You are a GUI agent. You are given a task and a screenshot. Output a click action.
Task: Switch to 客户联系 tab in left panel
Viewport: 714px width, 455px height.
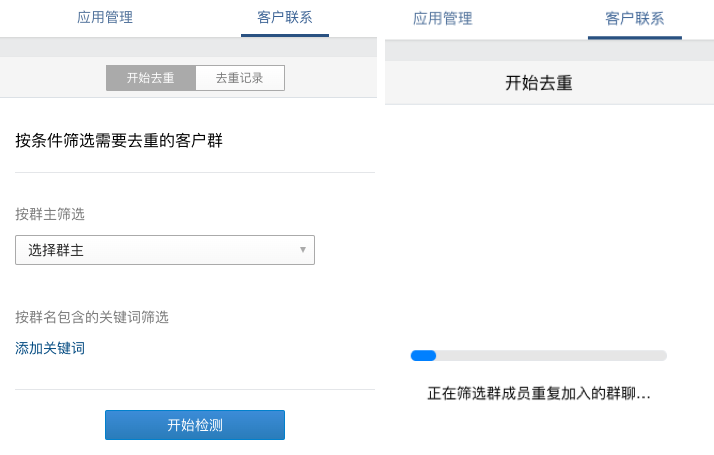[284, 17]
